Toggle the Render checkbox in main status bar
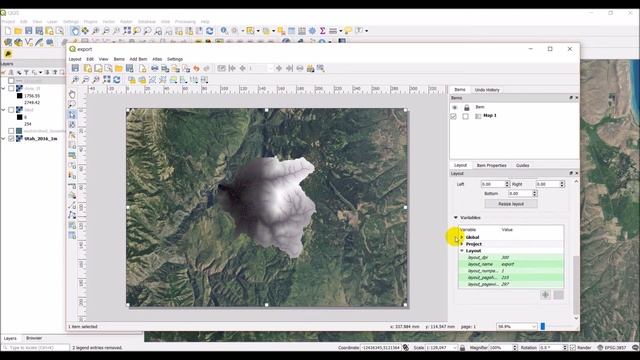 coord(573,348)
